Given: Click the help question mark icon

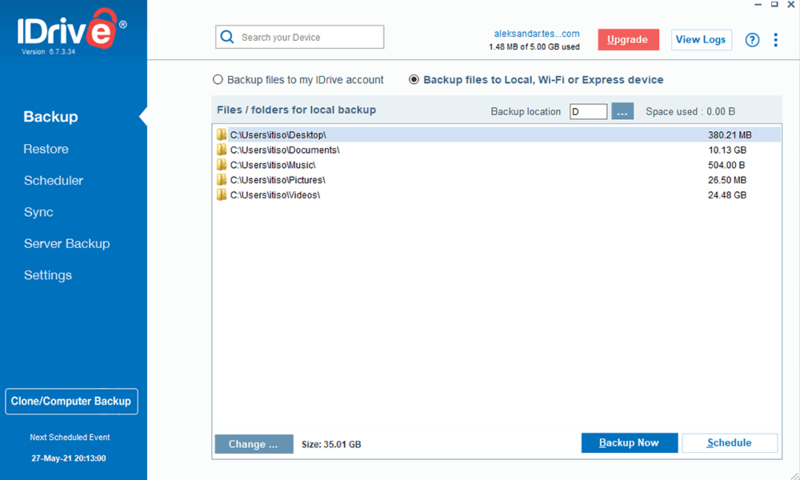Looking at the screenshot, I should click(752, 40).
